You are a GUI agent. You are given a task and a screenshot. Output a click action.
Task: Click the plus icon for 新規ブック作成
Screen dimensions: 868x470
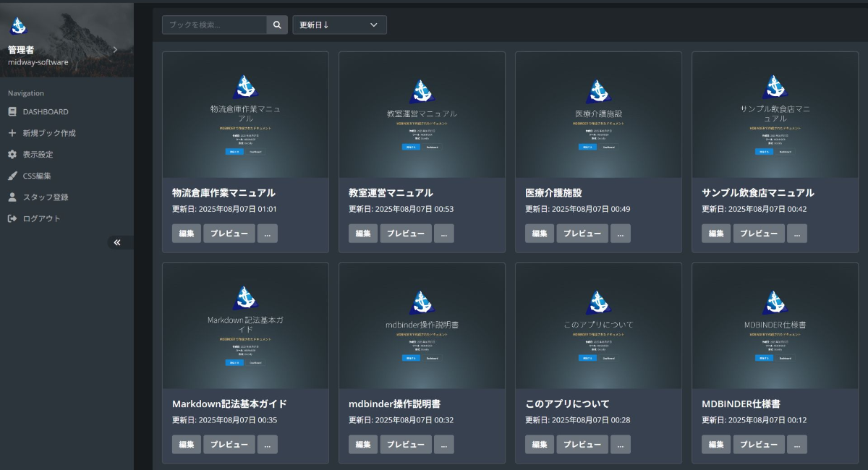click(x=12, y=133)
